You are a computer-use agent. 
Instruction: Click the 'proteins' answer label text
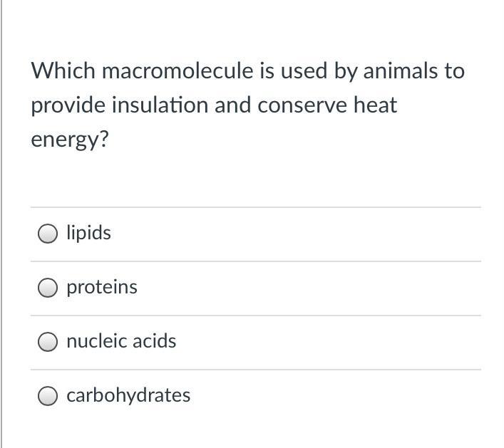tap(102, 288)
